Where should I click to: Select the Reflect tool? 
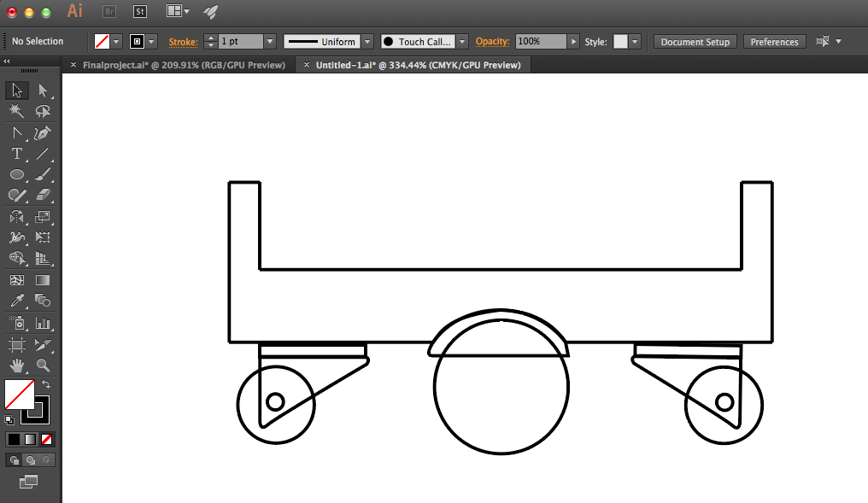point(16,217)
